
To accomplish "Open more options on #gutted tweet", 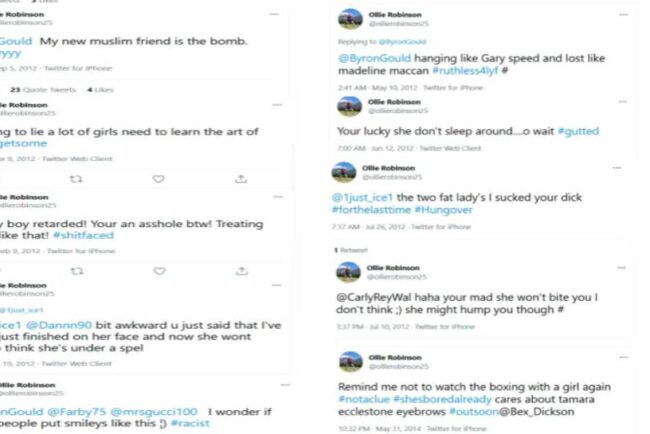I will (622, 102).
